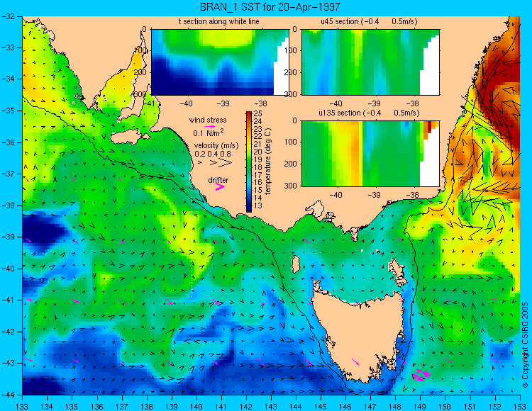Click the colorbar tick label 16

coord(258,183)
